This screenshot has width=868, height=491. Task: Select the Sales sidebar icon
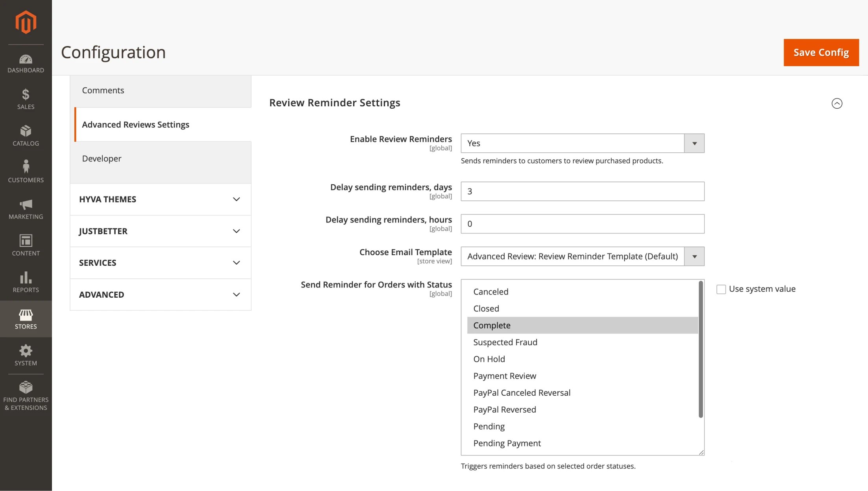26,98
